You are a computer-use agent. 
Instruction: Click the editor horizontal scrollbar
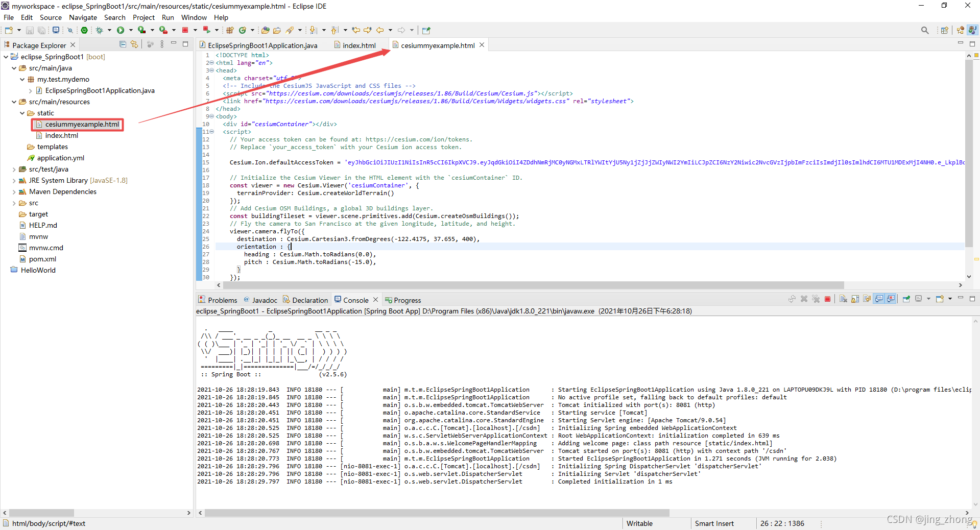[x=533, y=285]
